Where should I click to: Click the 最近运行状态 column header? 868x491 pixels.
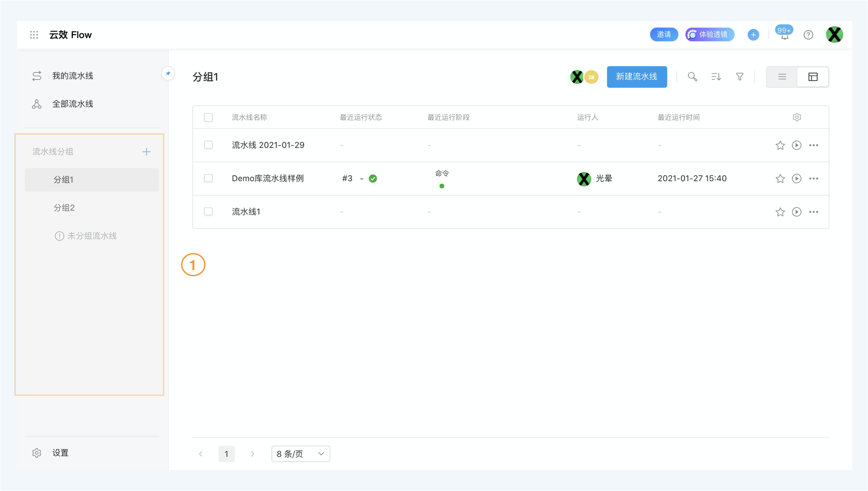[x=361, y=117]
